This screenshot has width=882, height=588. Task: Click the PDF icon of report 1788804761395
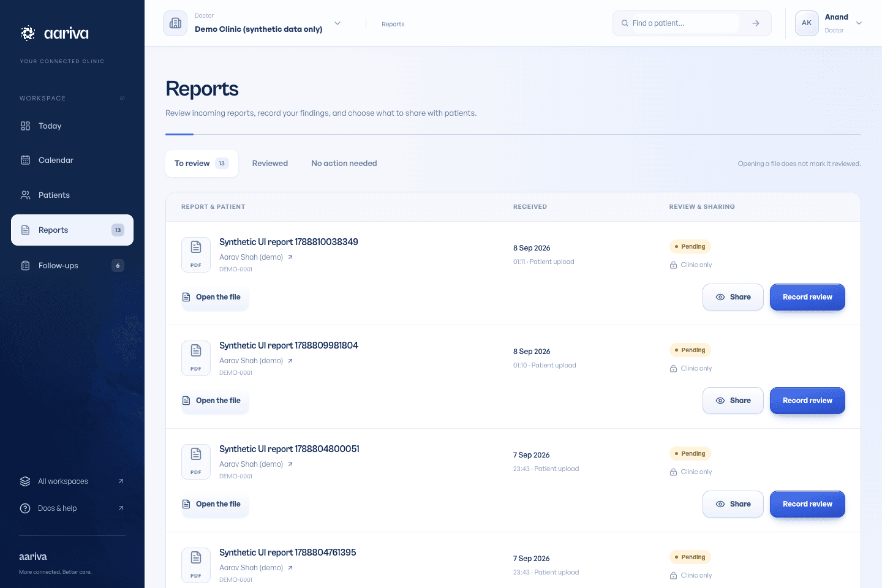pos(196,565)
